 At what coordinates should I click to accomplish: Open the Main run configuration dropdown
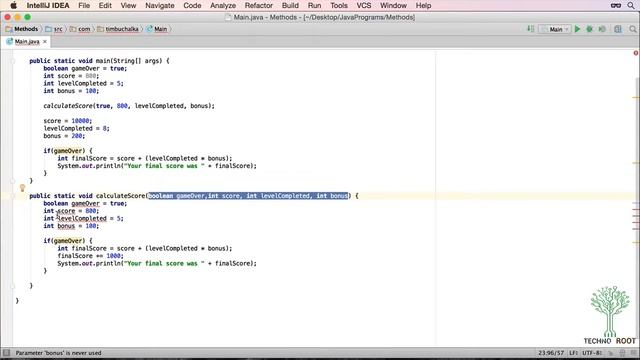[x=554, y=29]
